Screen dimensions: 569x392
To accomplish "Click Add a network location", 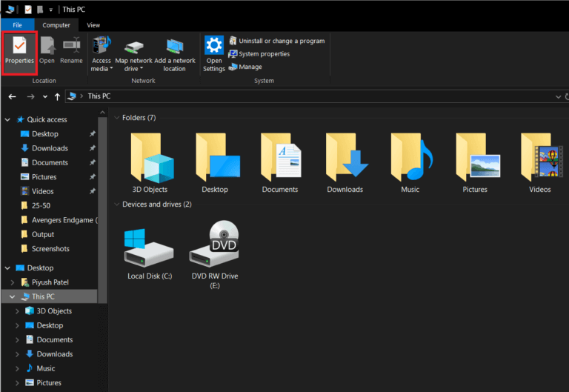I will (175, 53).
